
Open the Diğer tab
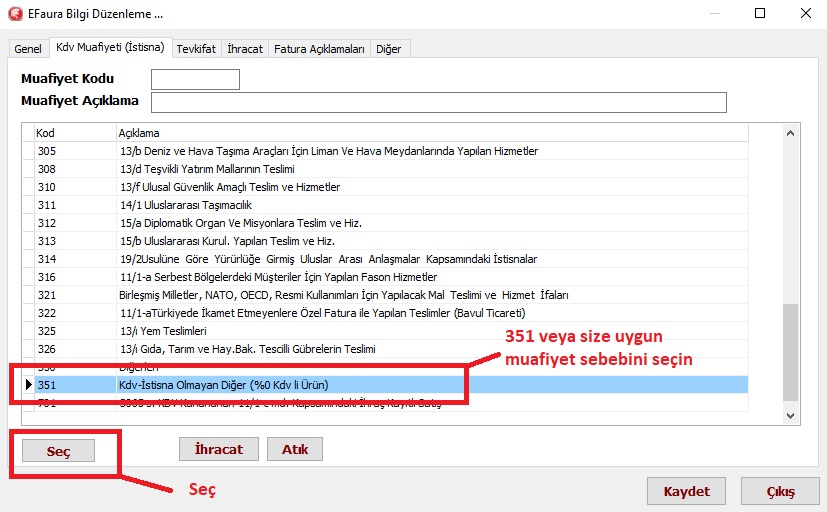(390, 49)
